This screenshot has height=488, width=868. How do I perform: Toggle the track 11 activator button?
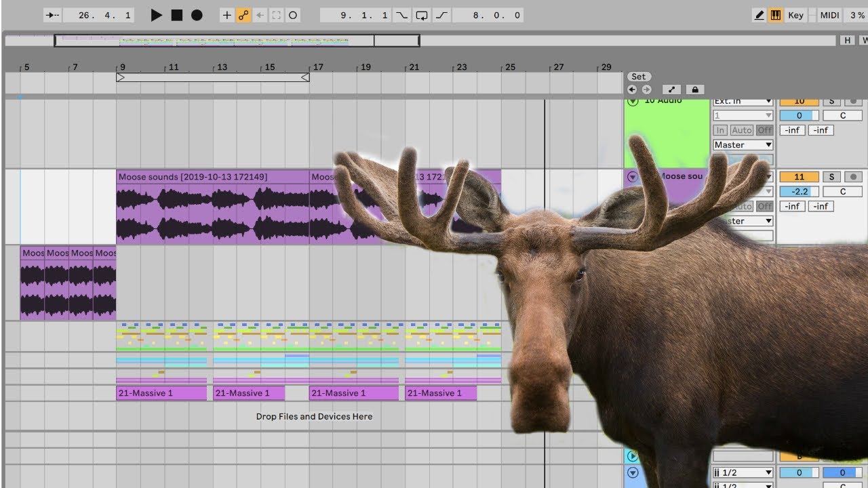[799, 177]
